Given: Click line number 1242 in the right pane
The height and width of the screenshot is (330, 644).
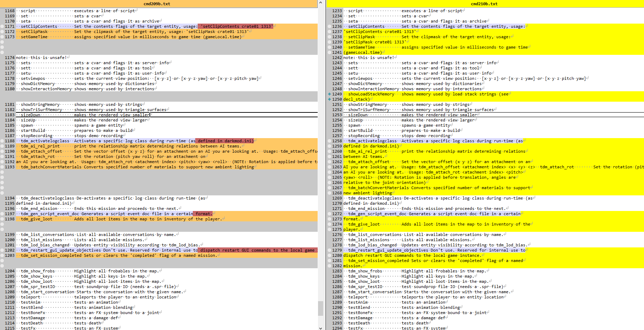Looking at the screenshot, I should (337, 58).
